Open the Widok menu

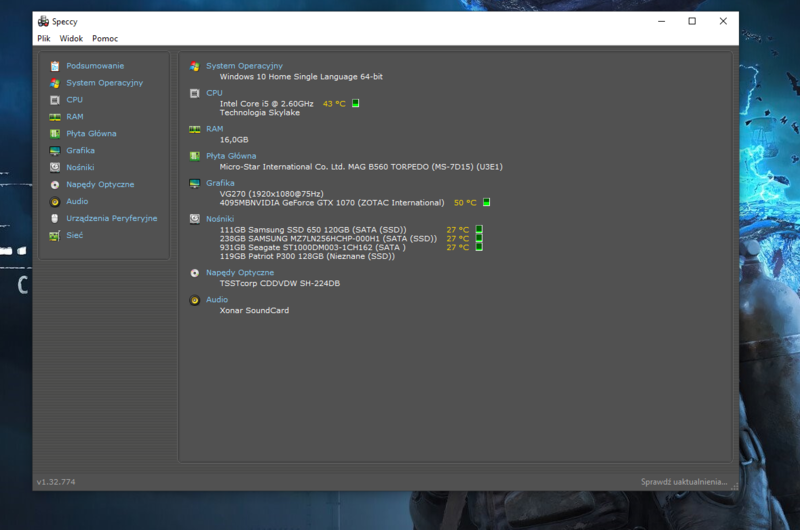click(x=71, y=39)
